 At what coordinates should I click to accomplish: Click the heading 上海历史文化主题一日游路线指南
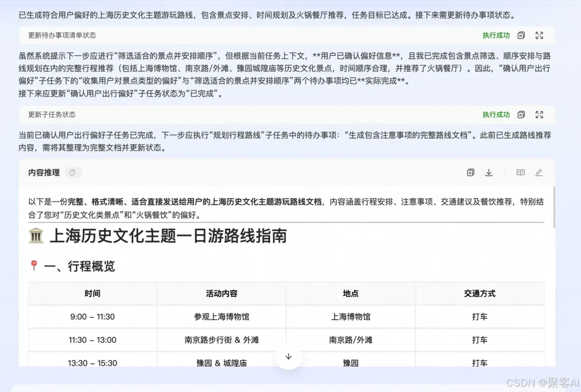click(x=168, y=236)
